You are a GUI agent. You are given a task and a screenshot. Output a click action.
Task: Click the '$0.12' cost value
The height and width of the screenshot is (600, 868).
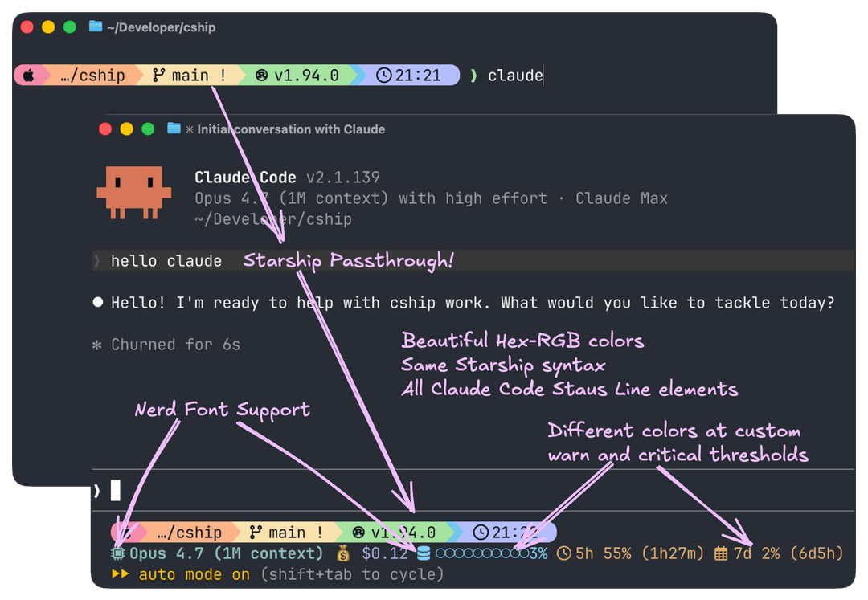tap(385, 553)
